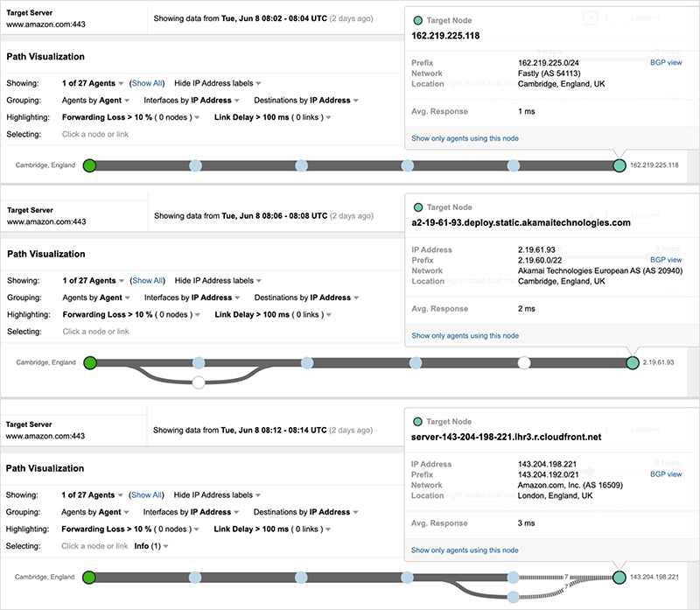The width and height of the screenshot is (700, 610).
Task: Select the target node labeled 162.219.225.118
Action: 619,165
